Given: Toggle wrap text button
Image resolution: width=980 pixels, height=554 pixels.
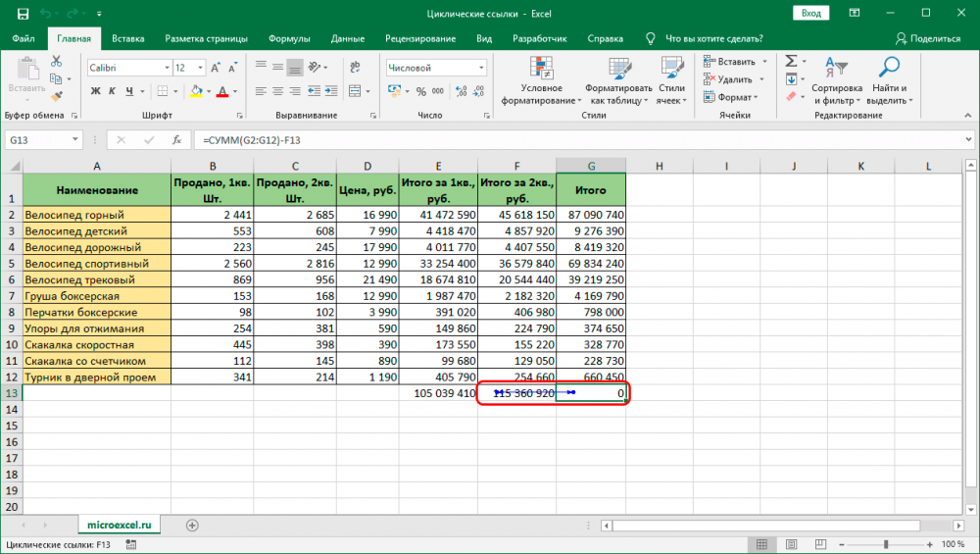Looking at the screenshot, I should tap(355, 68).
